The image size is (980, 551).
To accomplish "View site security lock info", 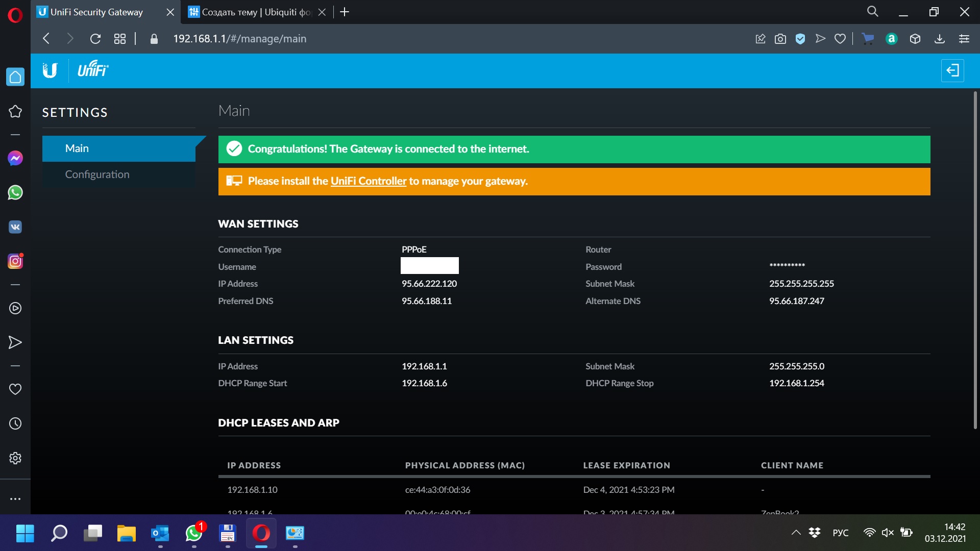I will tap(154, 39).
